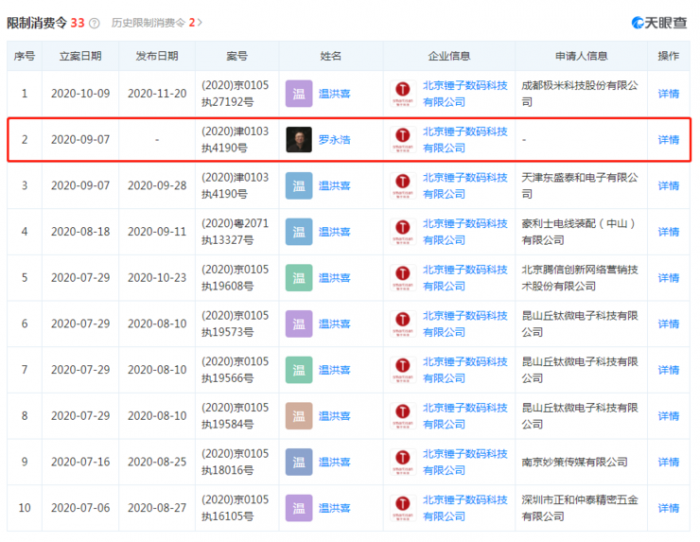Open 详情 link in row 1
The height and width of the screenshot is (542, 700).
[668, 94]
